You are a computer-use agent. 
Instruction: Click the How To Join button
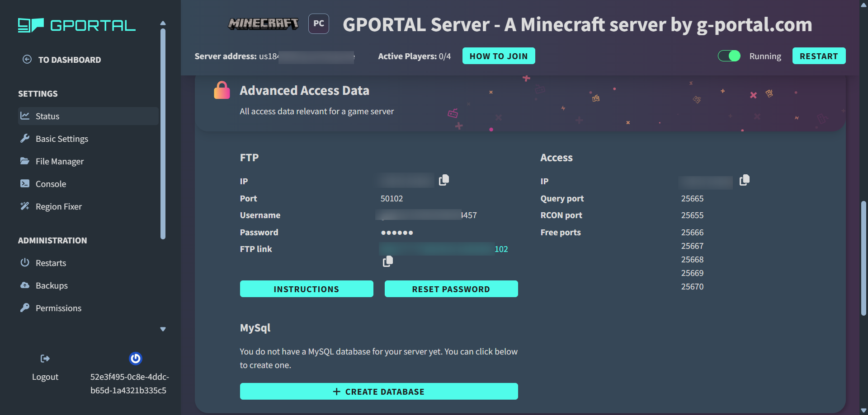tap(499, 56)
